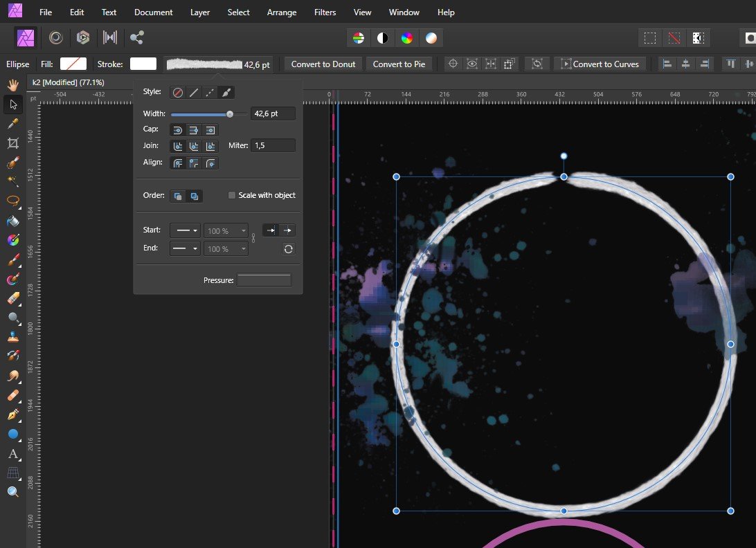Screen dimensions: 756x548
Task: Select the Zoom magnifier tool
Action: pyautogui.click(x=13, y=492)
